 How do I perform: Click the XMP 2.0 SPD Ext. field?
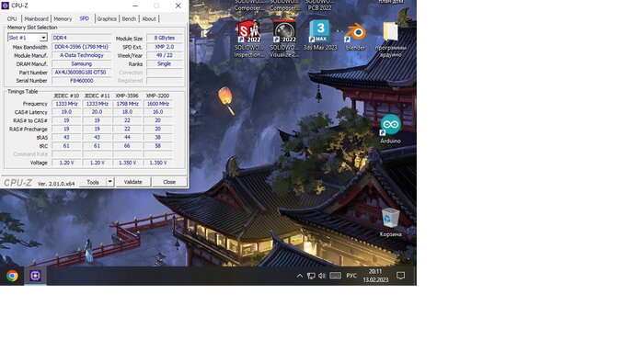[x=165, y=47]
